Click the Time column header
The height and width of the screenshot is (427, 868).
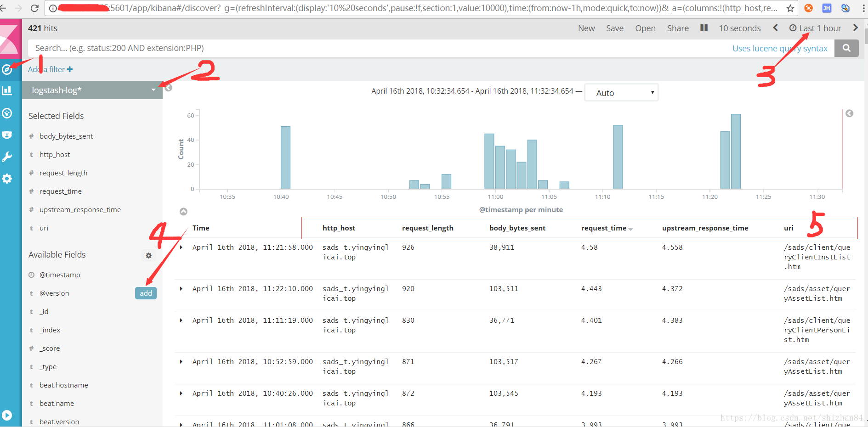tap(201, 228)
